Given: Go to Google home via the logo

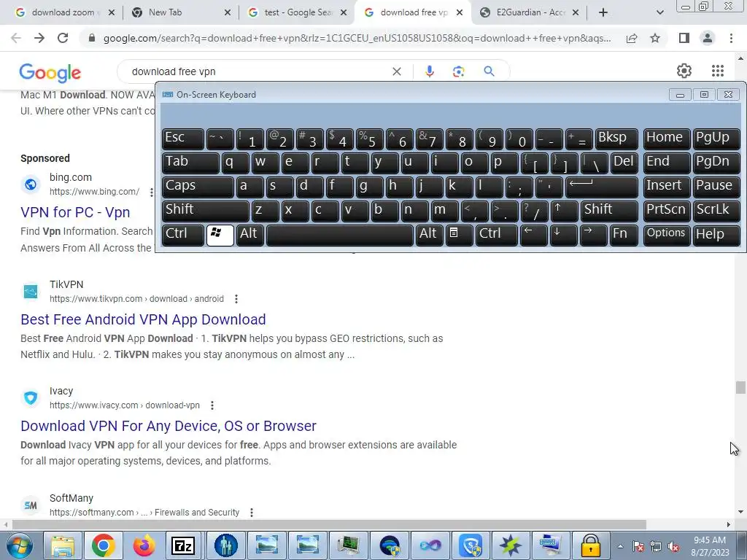Looking at the screenshot, I should pos(50,72).
